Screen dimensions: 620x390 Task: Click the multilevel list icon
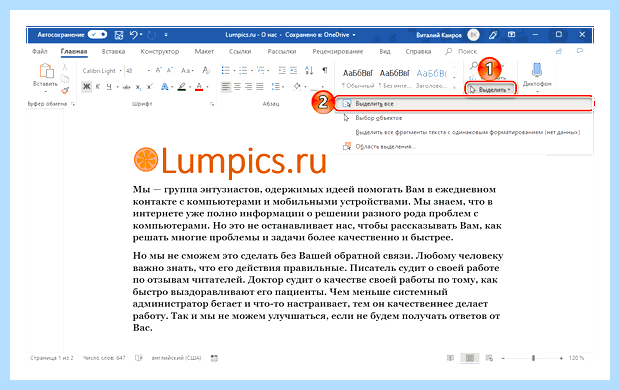pos(261,70)
